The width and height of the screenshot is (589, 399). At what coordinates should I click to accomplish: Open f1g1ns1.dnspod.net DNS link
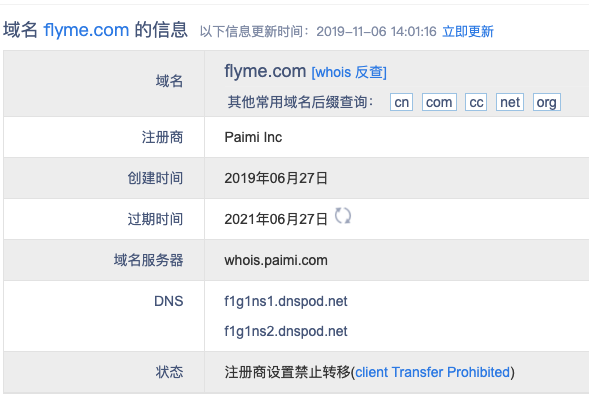tap(286, 301)
